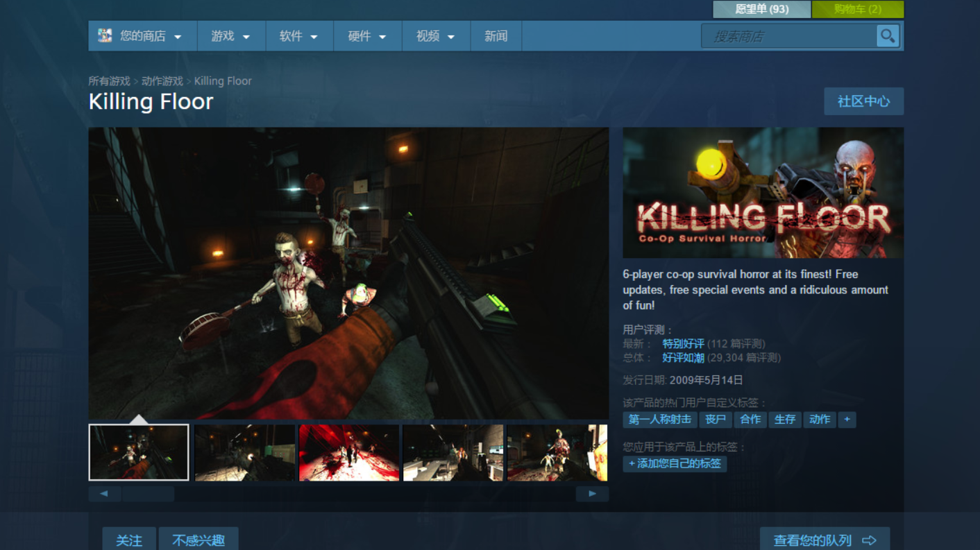Click the 查看您的队列 button
The width and height of the screenshot is (980, 550).
[x=825, y=540]
